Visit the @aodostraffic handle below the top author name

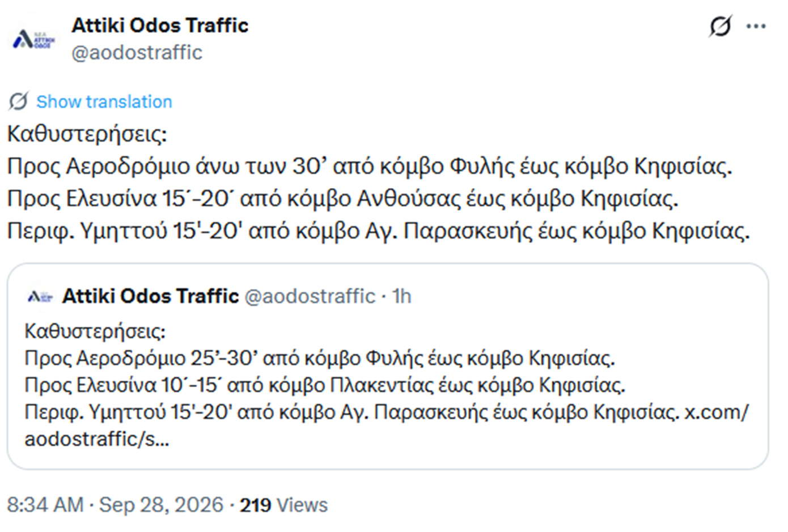137,52
